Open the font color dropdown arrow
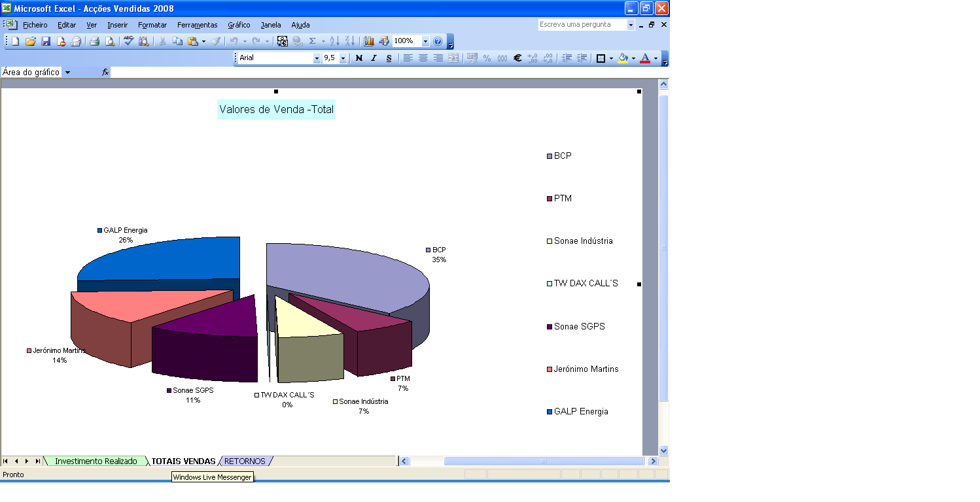Viewport: 980px width, 502px height. (656, 58)
